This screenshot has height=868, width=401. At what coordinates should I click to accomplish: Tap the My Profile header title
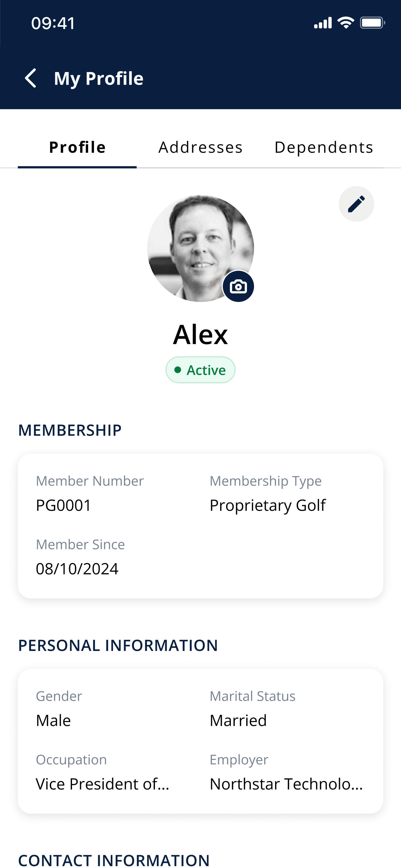pos(99,78)
